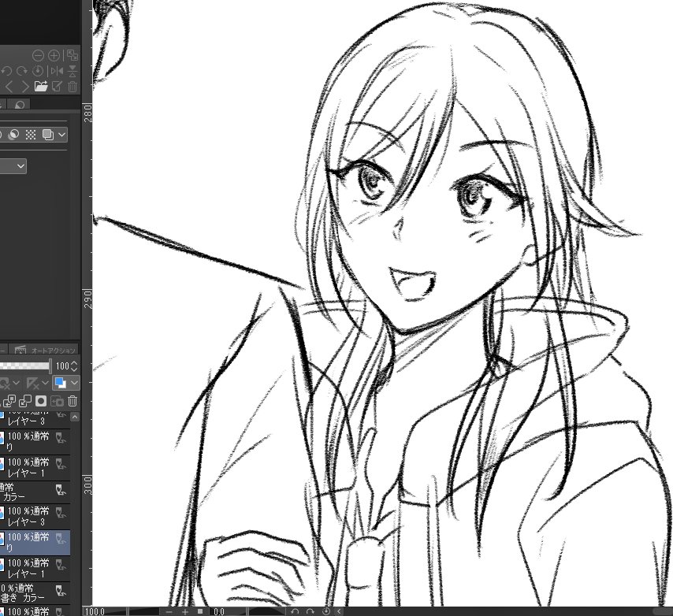Image resolution: width=673 pixels, height=616 pixels.
Task: Rotate right using the status bar icon
Action: tap(310, 612)
